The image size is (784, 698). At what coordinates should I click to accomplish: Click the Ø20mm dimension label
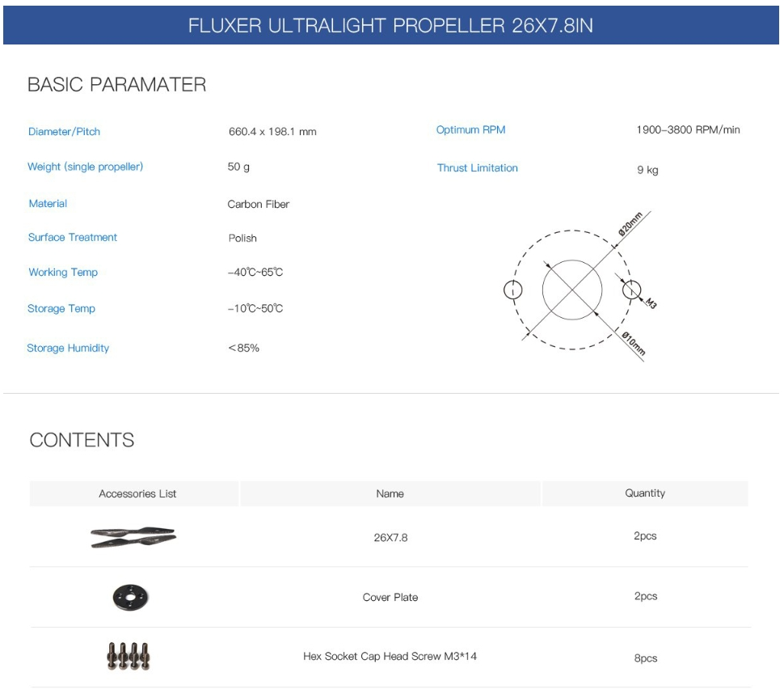630,224
